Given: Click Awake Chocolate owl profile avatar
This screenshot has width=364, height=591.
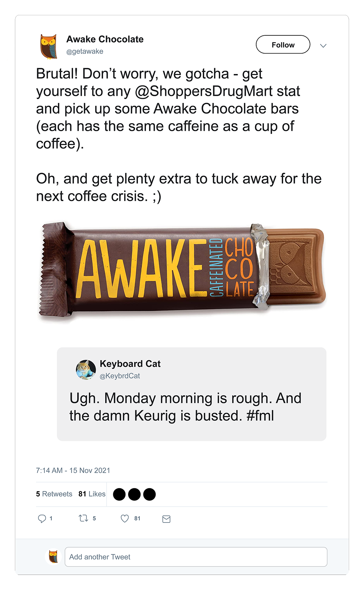Looking at the screenshot, I should [x=49, y=46].
